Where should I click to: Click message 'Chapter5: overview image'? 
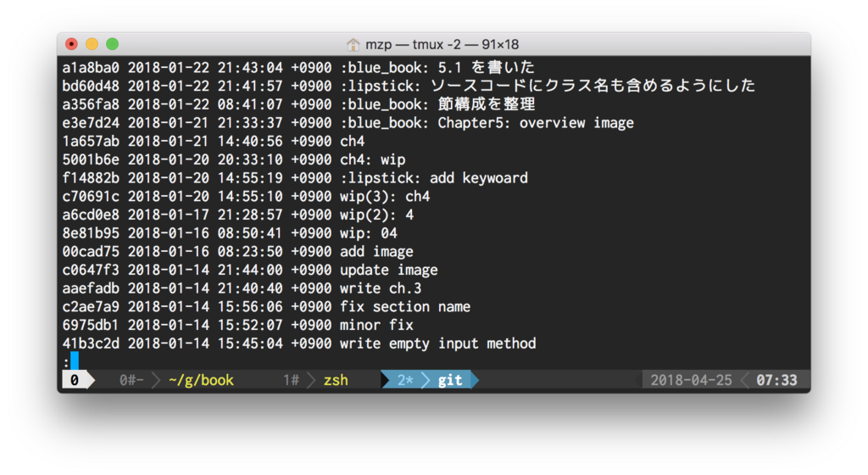(x=536, y=123)
